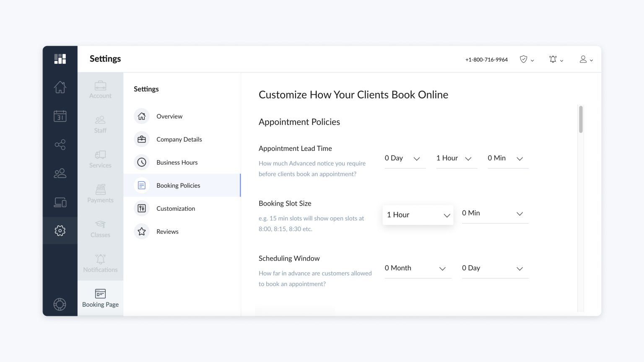Open the help lifebuoy icon
Screen dimensions: 644x362
coord(60,304)
